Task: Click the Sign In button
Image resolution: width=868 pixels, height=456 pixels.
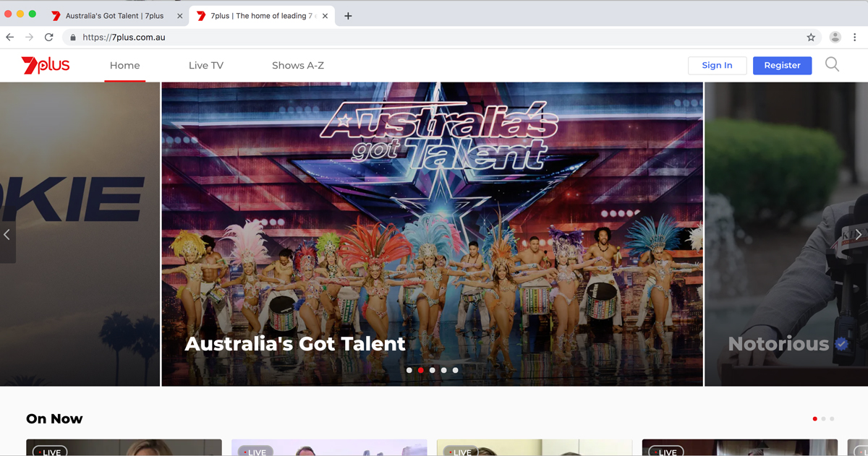Action: click(x=717, y=65)
